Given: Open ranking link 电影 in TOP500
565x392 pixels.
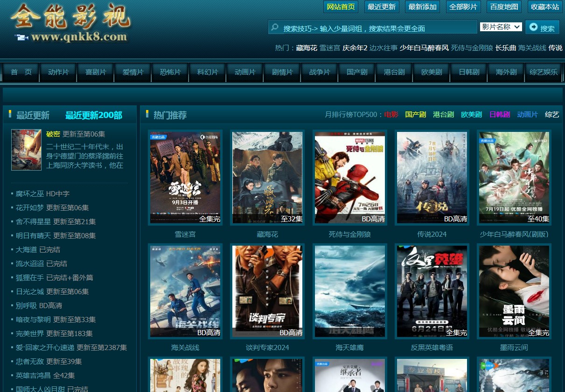Looking at the screenshot, I should tap(391, 115).
